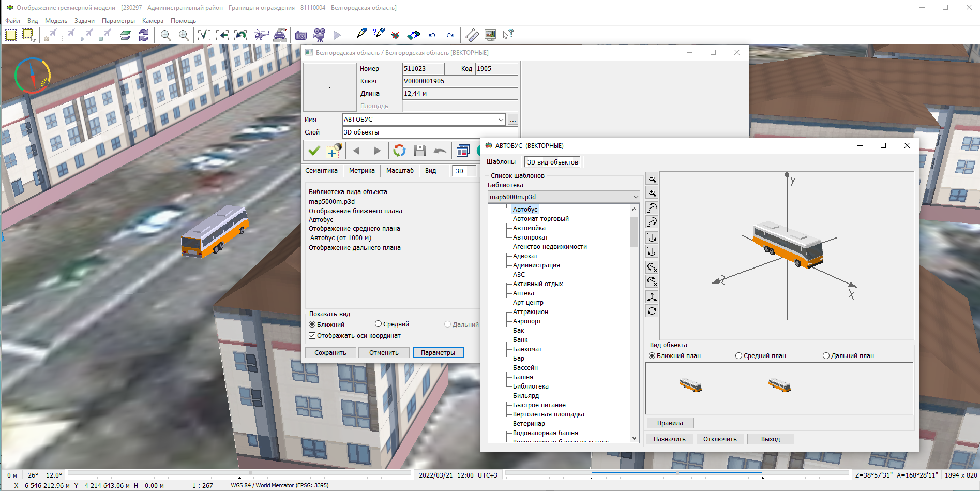Switch to the Шаблоны tab
The image size is (980, 491).
pyautogui.click(x=501, y=162)
